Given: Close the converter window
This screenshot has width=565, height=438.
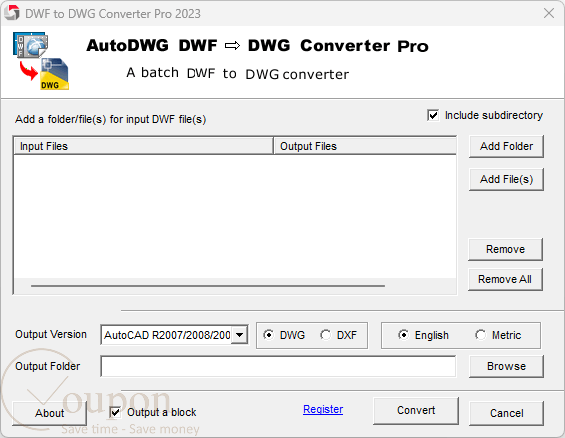Looking at the screenshot, I should 549,13.
